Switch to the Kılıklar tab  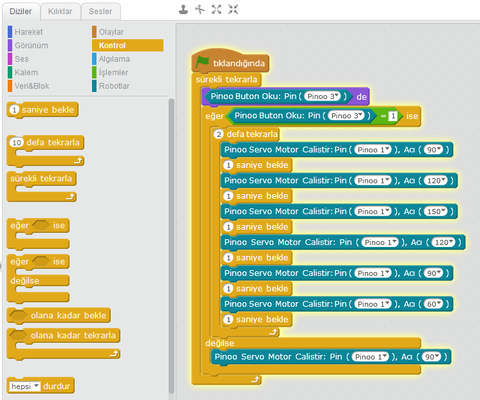(x=60, y=11)
